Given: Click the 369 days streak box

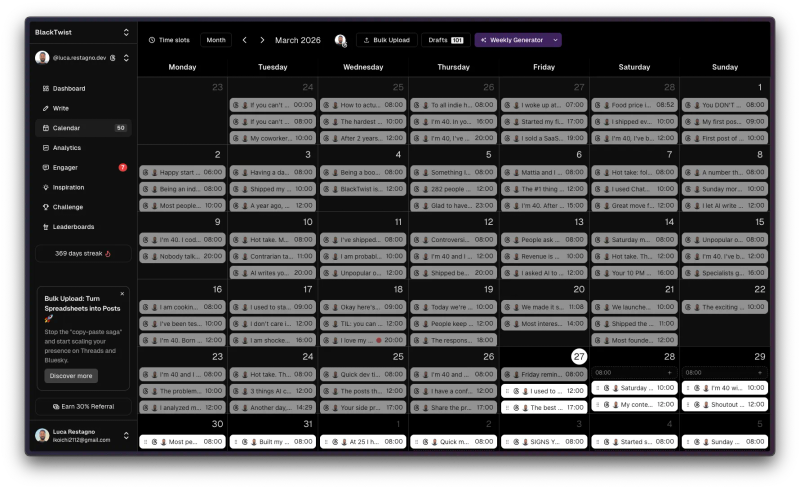Looking at the screenshot, I should [x=83, y=254].
